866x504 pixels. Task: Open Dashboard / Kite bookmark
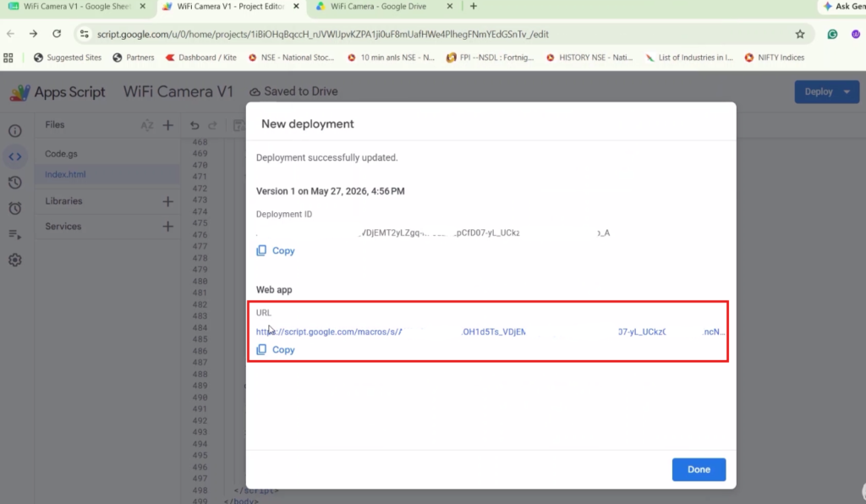coord(201,58)
